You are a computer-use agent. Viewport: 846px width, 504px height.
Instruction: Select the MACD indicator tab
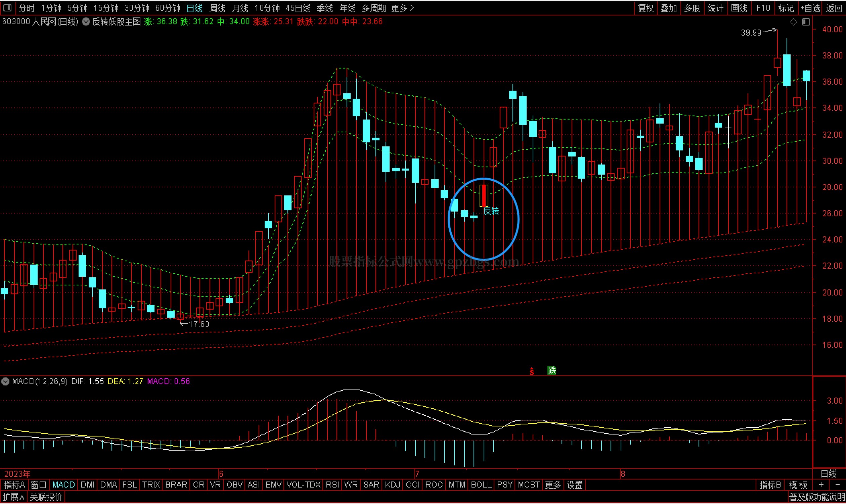click(63, 485)
